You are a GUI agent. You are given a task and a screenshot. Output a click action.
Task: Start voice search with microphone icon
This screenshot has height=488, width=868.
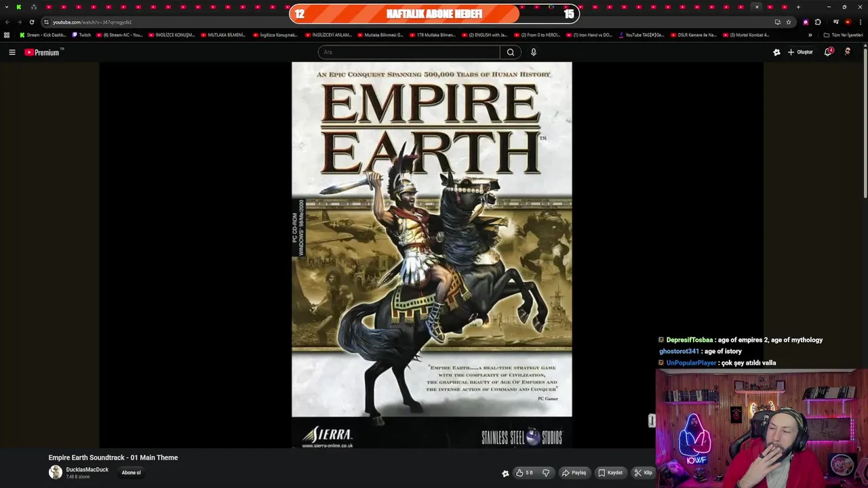coord(534,52)
